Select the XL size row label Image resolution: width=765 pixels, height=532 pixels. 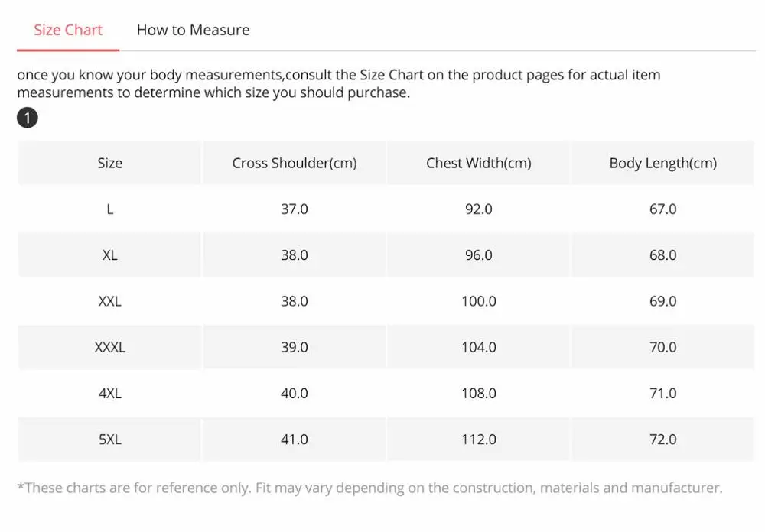tap(110, 255)
